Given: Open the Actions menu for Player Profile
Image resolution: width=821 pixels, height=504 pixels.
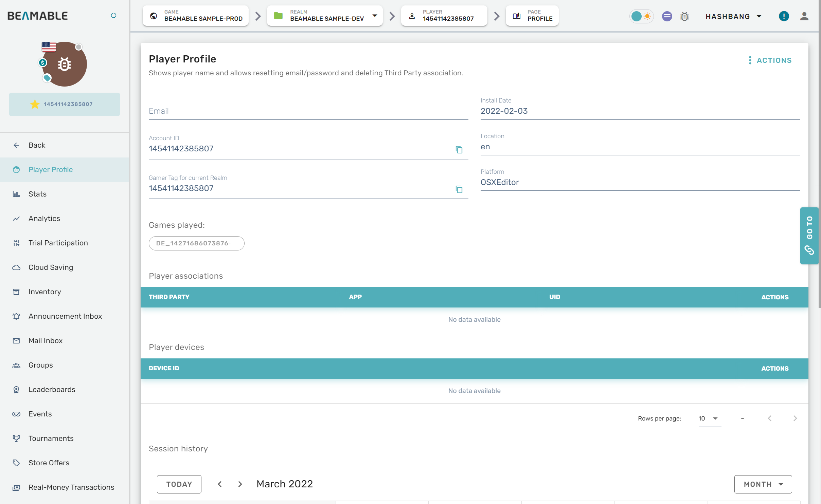Looking at the screenshot, I should point(770,60).
